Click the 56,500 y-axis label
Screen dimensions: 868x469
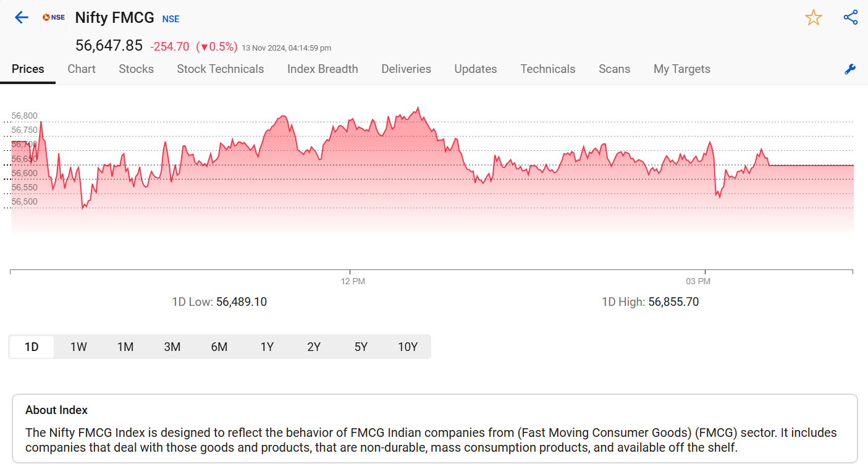25,201
